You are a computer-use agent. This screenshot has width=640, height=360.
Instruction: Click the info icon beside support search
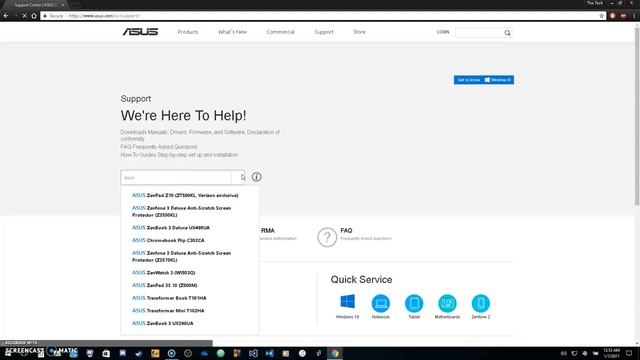pyautogui.click(x=256, y=177)
